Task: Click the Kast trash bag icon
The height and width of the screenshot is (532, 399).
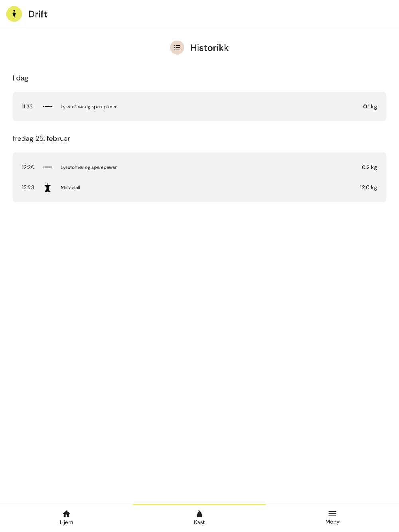Action: click(x=199, y=514)
